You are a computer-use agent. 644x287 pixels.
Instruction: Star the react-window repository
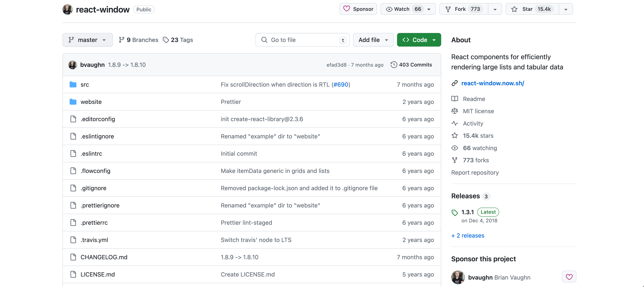click(x=532, y=9)
